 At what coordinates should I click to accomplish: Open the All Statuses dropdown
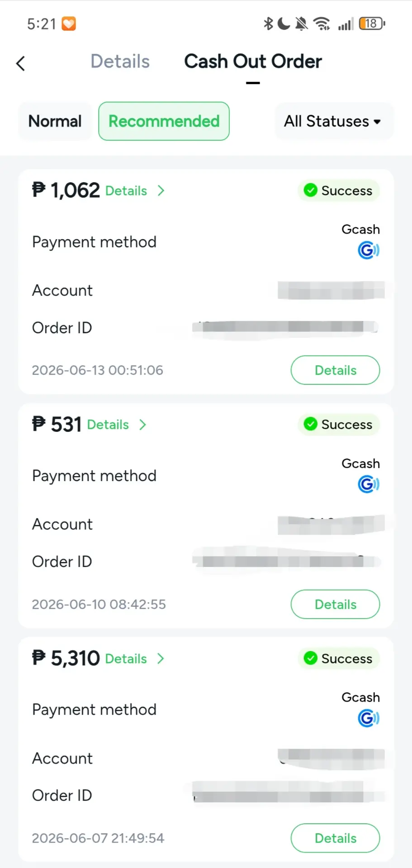click(x=334, y=121)
